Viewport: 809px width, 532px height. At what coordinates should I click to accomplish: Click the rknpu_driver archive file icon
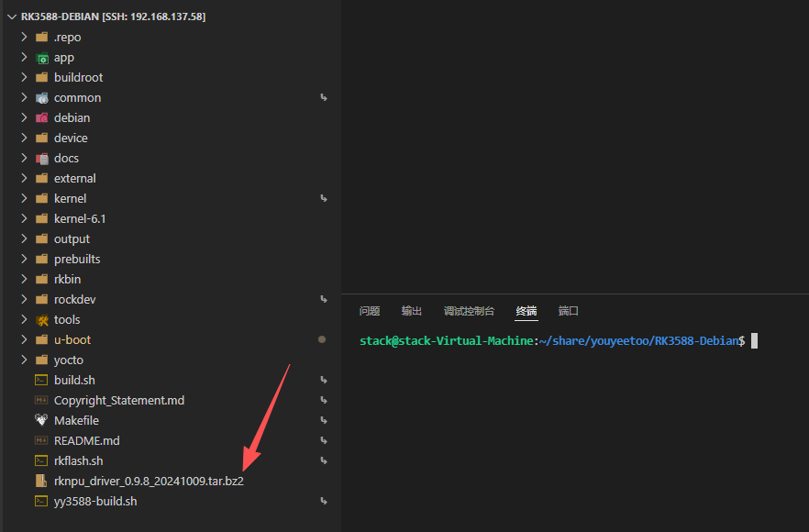(x=41, y=481)
